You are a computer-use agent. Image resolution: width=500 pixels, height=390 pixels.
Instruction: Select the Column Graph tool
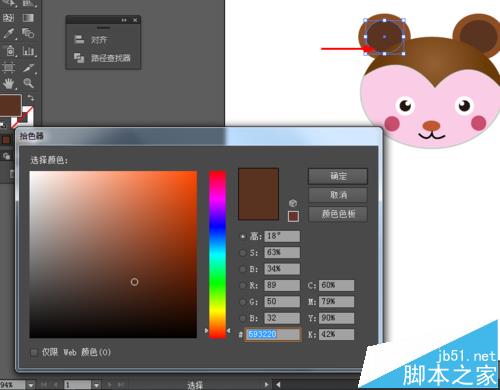pos(28,51)
